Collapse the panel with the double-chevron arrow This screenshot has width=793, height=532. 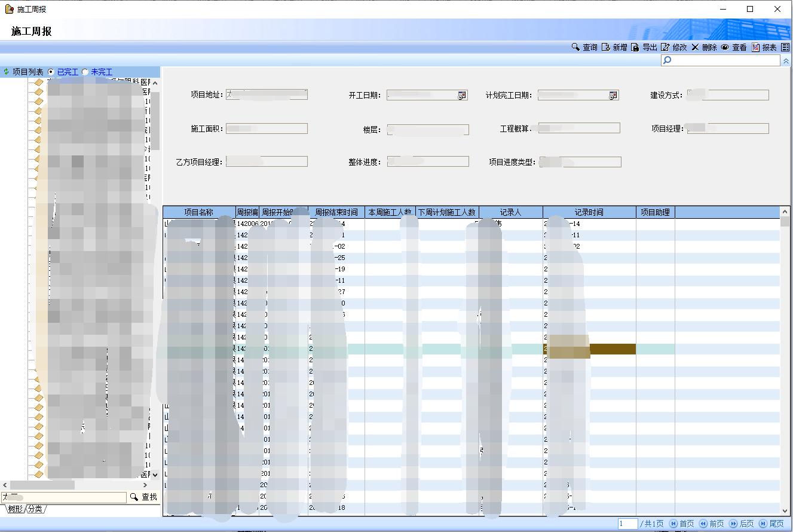coord(786,61)
